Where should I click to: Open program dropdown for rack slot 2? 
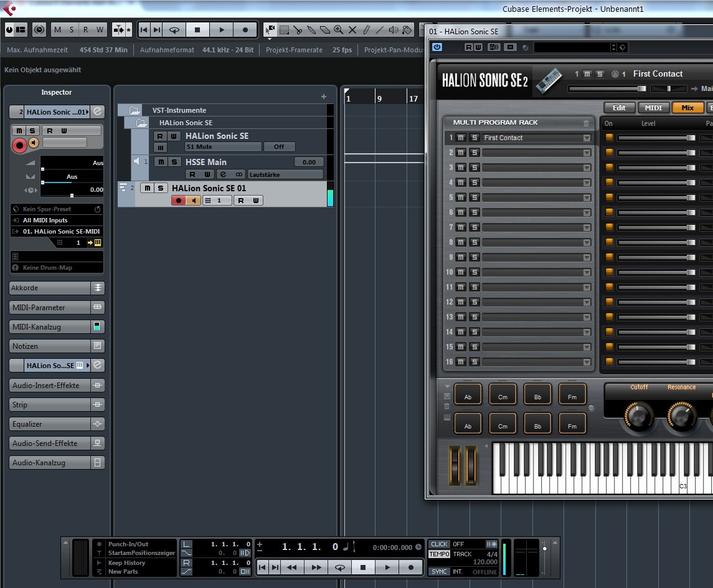coord(587,153)
